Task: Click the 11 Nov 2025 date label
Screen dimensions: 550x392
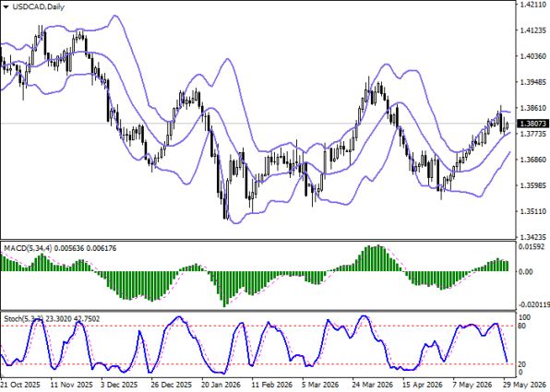Action: tap(72, 385)
